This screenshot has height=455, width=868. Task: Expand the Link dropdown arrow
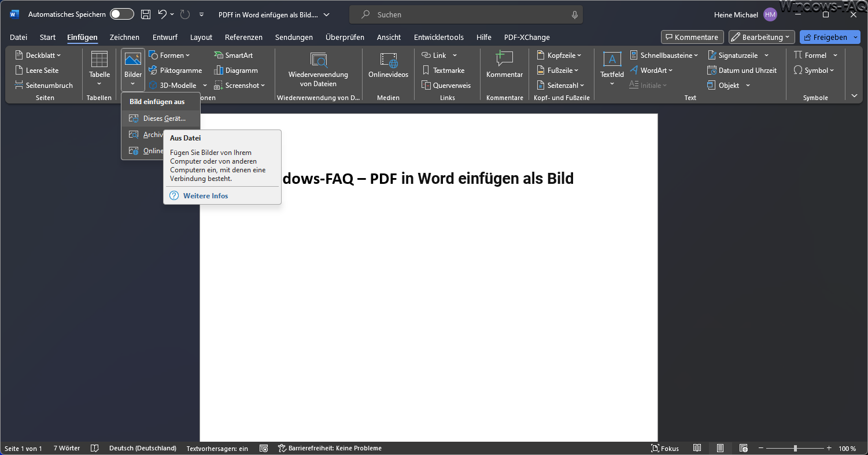pos(455,56)
